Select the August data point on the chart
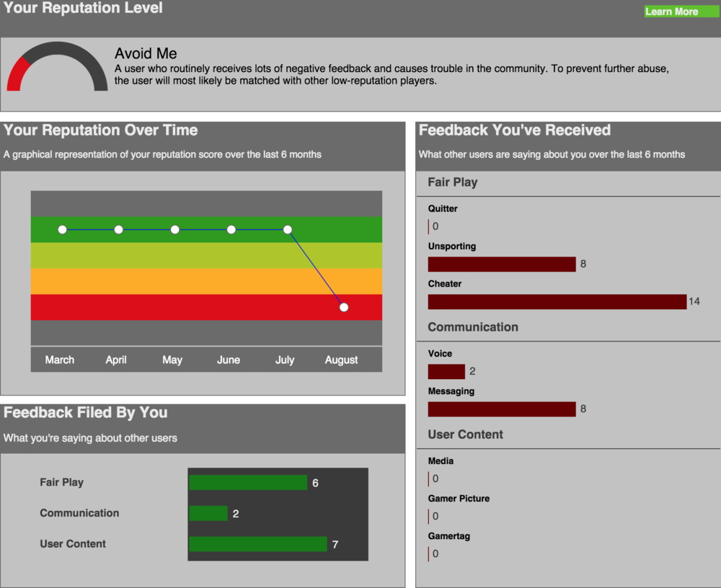 click(x=344, y=307)
